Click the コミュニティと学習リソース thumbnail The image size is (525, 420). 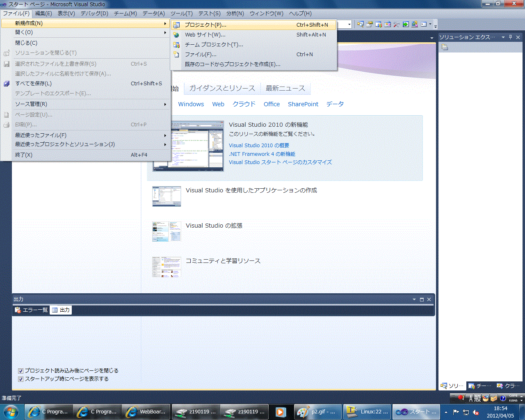(x=167, y=267)
